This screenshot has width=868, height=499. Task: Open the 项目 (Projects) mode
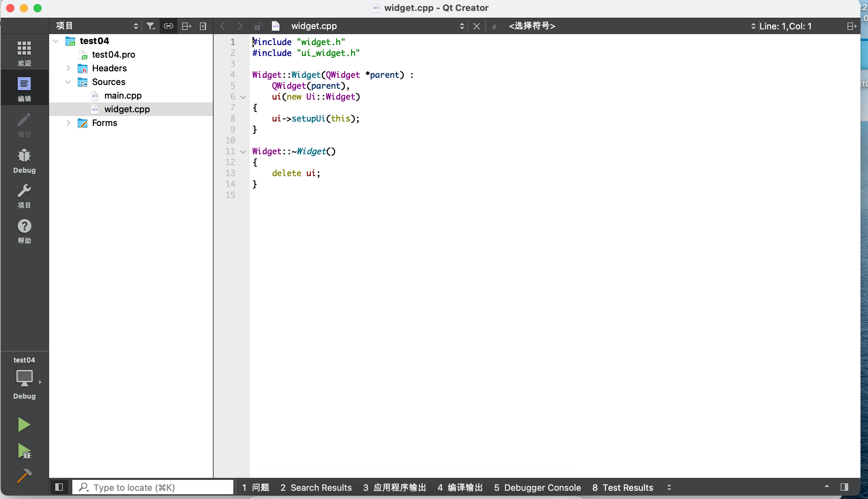coord(24,196)
